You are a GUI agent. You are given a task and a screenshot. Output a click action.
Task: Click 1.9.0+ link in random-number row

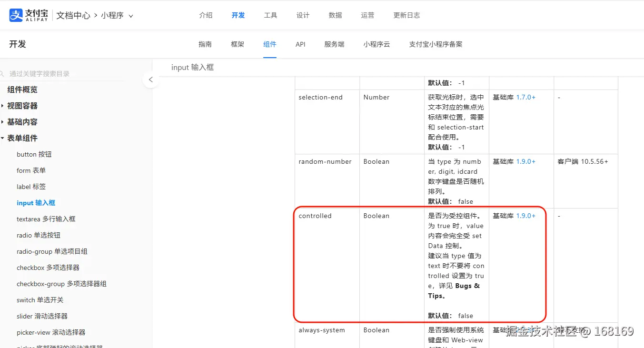526,161
